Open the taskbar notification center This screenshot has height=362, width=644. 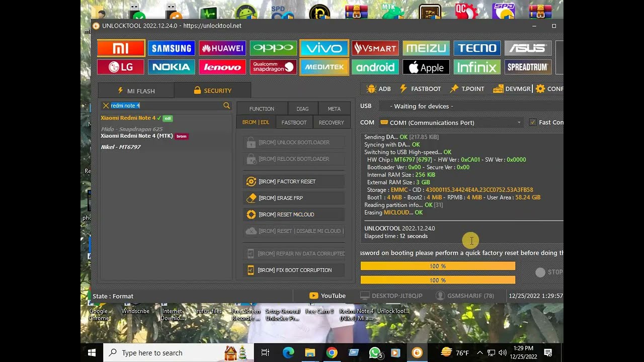click(x=548, y=353)
